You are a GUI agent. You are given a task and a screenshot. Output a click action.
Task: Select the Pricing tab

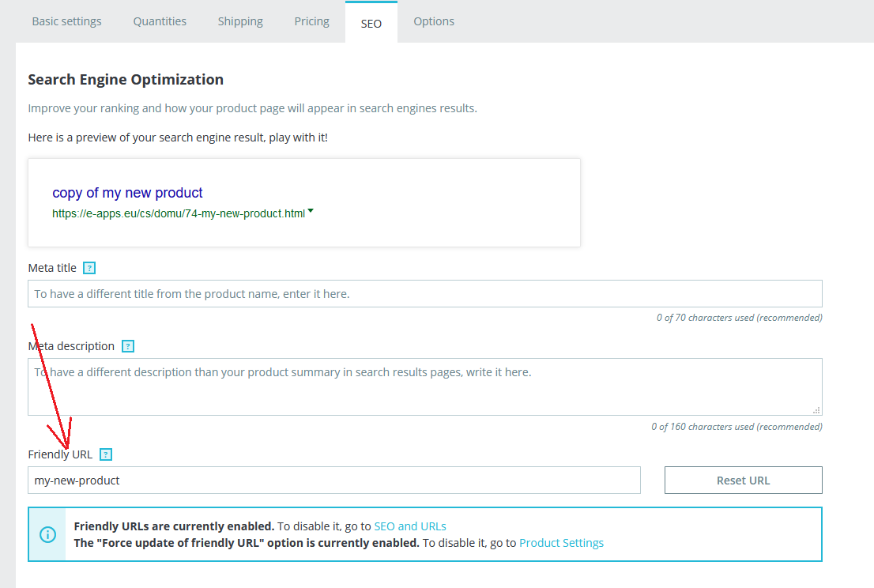tap(311, 21)
